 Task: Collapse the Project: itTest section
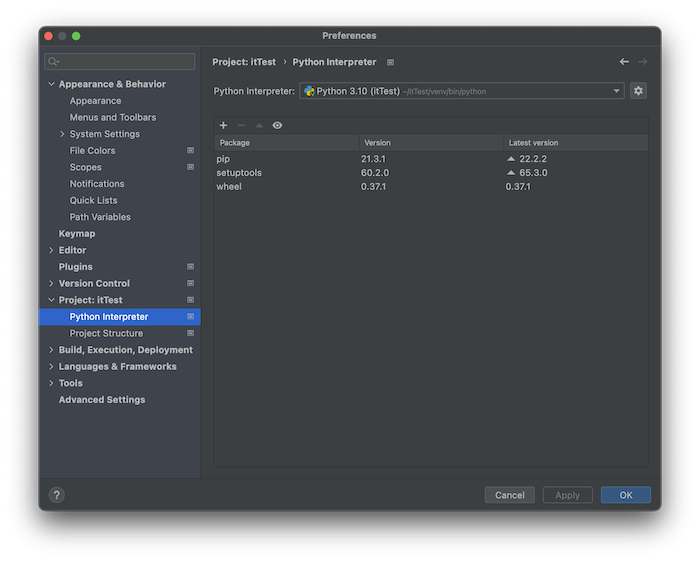coord(51,300)
